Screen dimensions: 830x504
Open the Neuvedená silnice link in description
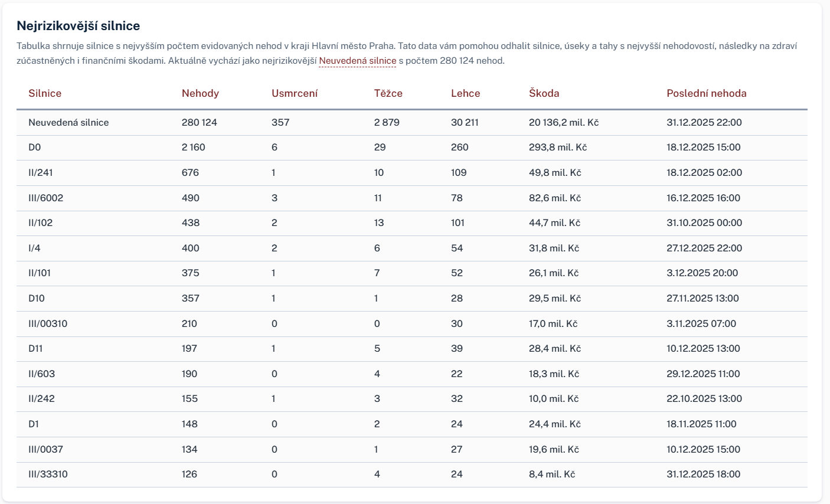pos(357,61)
